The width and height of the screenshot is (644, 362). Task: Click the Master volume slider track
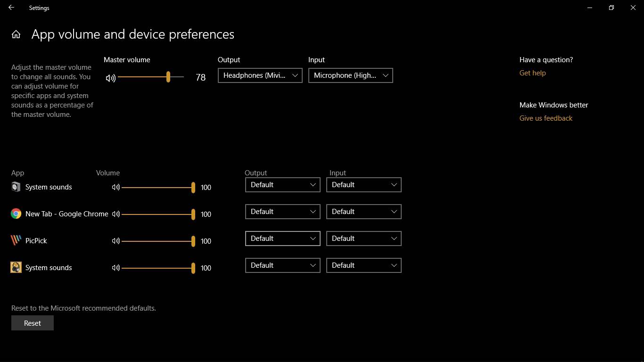click(x=141, y=77)
